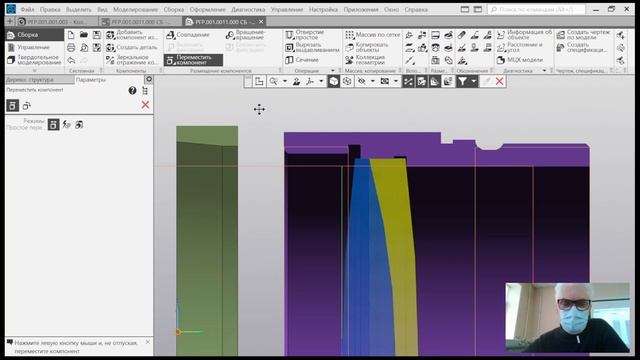640x360 pixels.
Task: Select second mode icon in Режимы
Action: (x=67, y=124)
